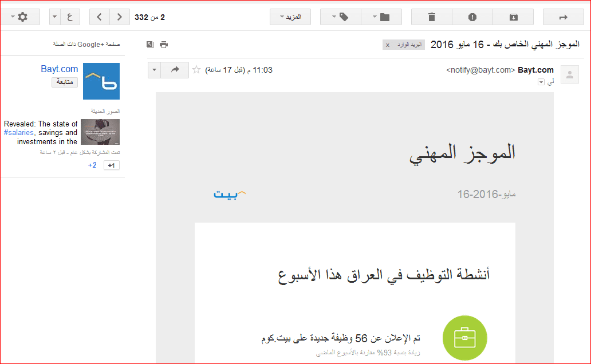Click the green briefcase jobs icon
Screen dimensions: 591x364
[465, 338]
